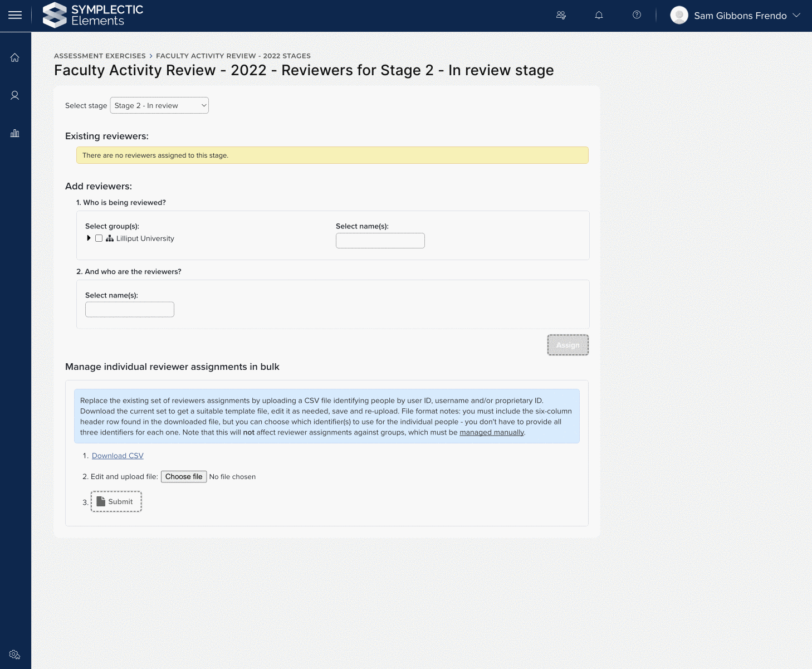Open system admin settings gear icon
The height and width of the screenshot is (669, 812).
click(x=15, y=655)
